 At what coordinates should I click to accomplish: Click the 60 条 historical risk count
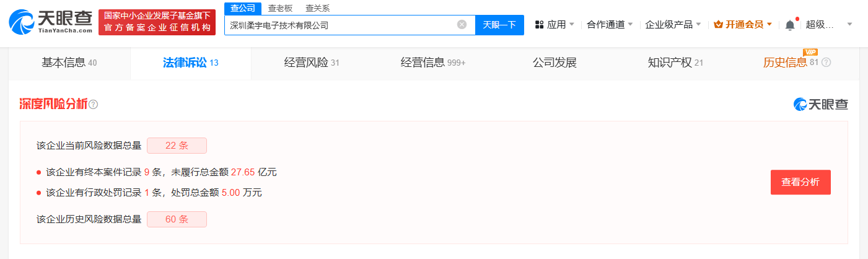(x=177, y=219)
